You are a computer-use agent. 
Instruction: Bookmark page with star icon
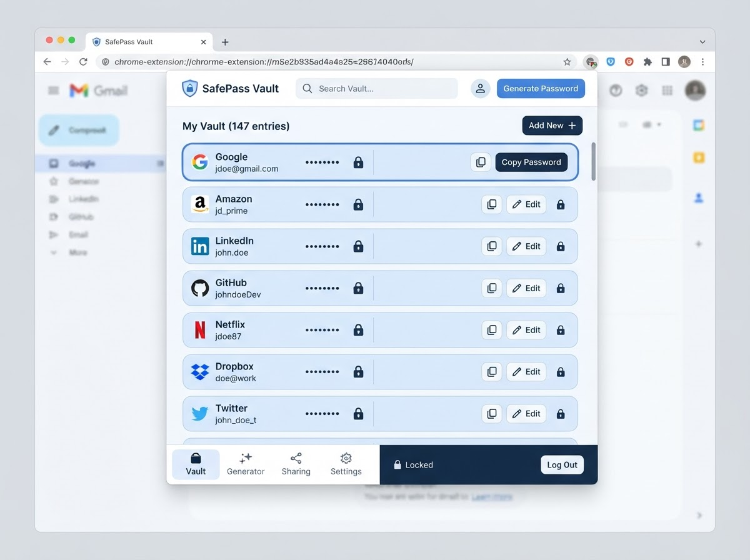click(567, 62)
